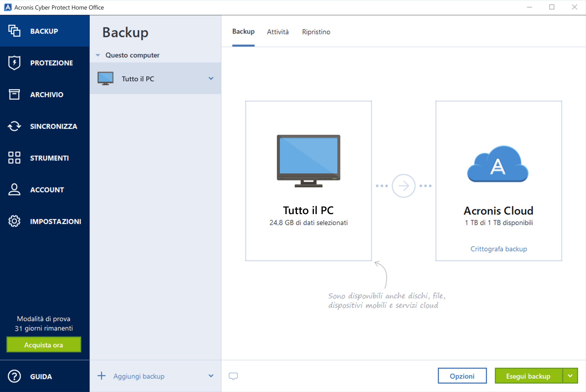The height and width of the screenshot is (392, 586).
Task: Open the backup Opzioni dialog
Action: pos(462,376)
